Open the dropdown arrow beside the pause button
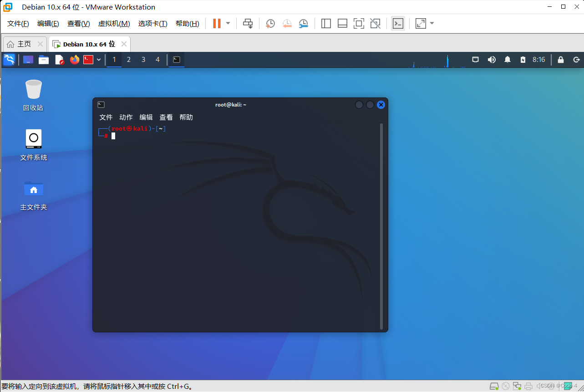The image size is (584, 392). click(x=228, y=23)
